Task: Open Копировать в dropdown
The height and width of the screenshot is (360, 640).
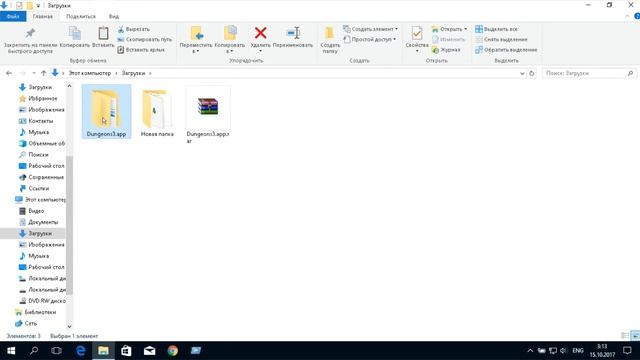Action: click(x=230, y=40)
